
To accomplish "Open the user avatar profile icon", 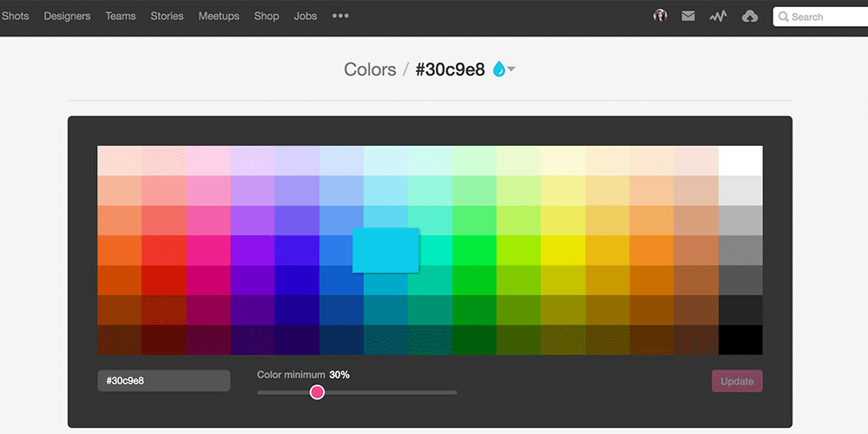I will tap(660, 16).
